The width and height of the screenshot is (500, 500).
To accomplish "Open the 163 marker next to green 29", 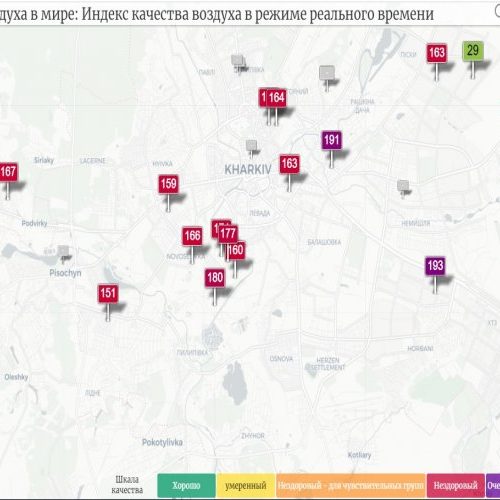I will click(x=437, y=53).
